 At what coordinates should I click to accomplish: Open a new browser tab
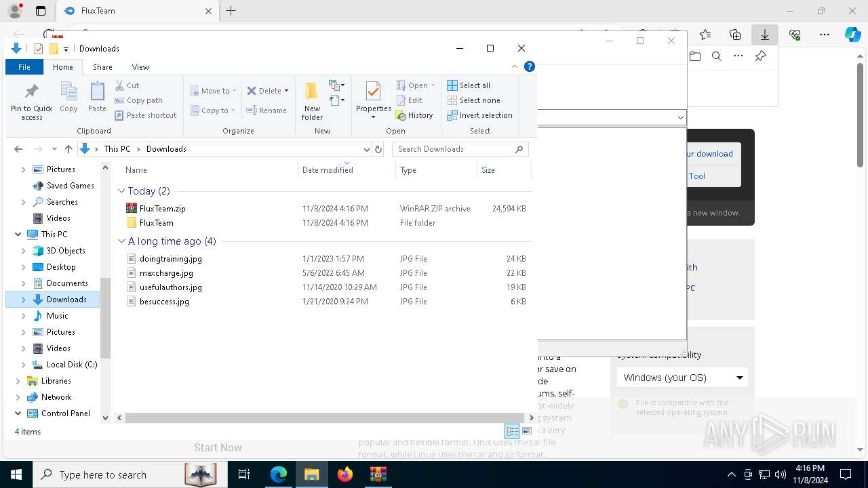tap(231, 11)
